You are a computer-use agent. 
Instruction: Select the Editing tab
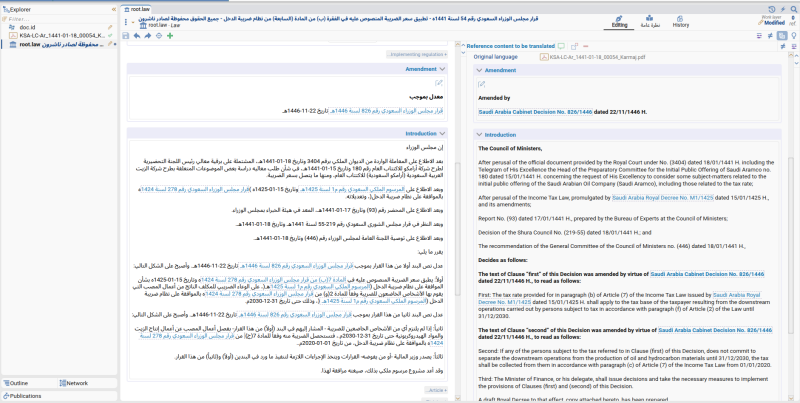click(x=619, y=21)
